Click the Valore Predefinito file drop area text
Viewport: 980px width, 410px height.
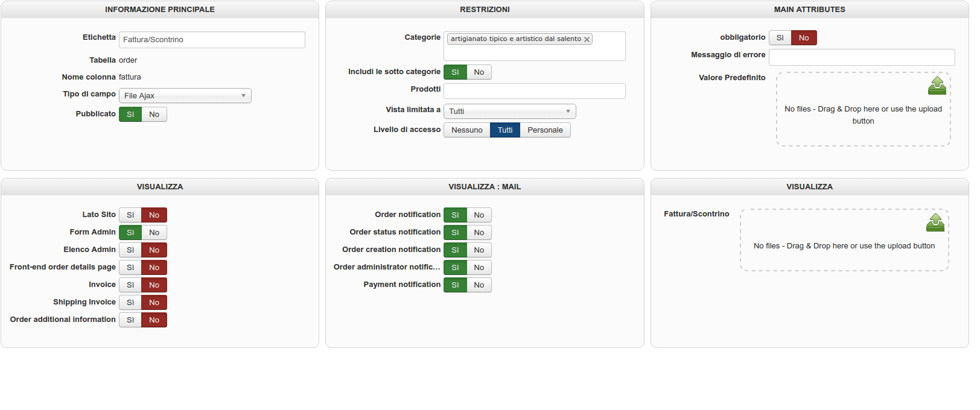pyautogui.click(x=863, y=115)
